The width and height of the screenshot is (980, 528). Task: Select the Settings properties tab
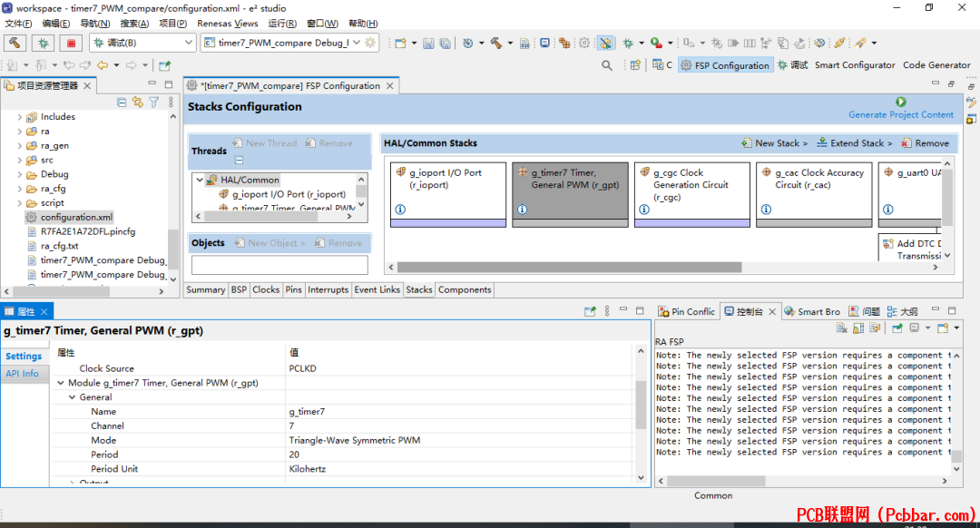click(x=24, y=357)
